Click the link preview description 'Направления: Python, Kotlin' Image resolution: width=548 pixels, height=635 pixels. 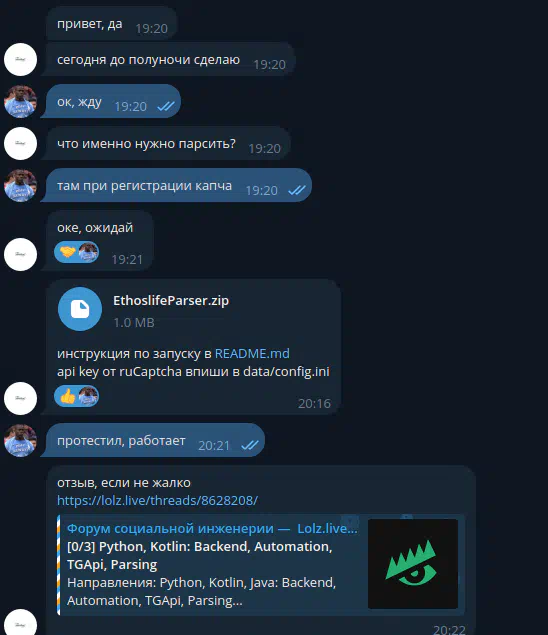(201, 591)
